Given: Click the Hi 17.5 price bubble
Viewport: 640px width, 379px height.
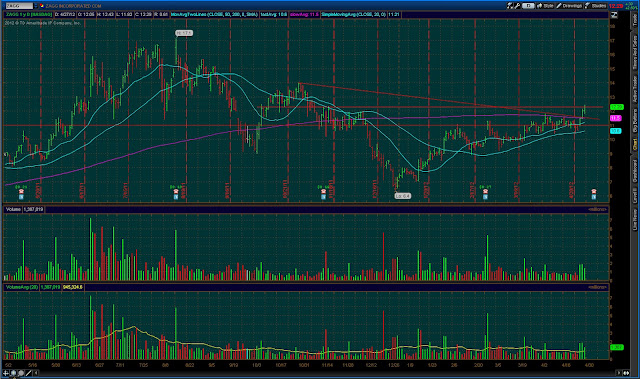Looking at the screenshot, I should [x=184, y=33].
